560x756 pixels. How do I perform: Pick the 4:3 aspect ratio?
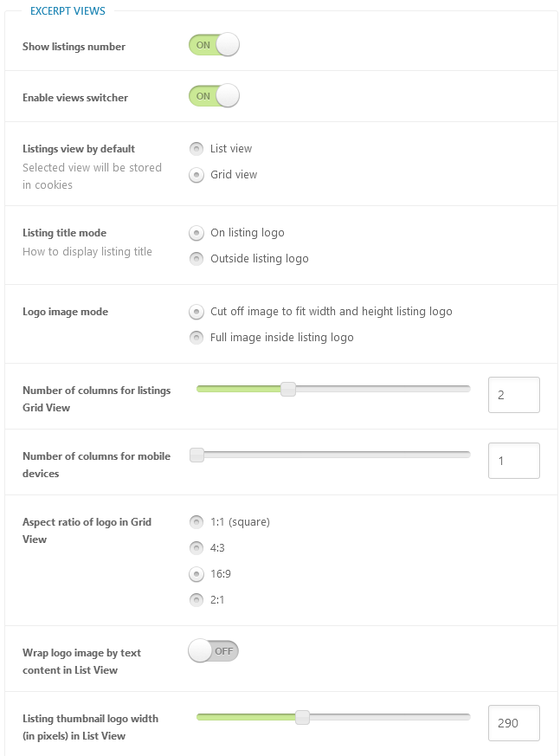[196, 548]
